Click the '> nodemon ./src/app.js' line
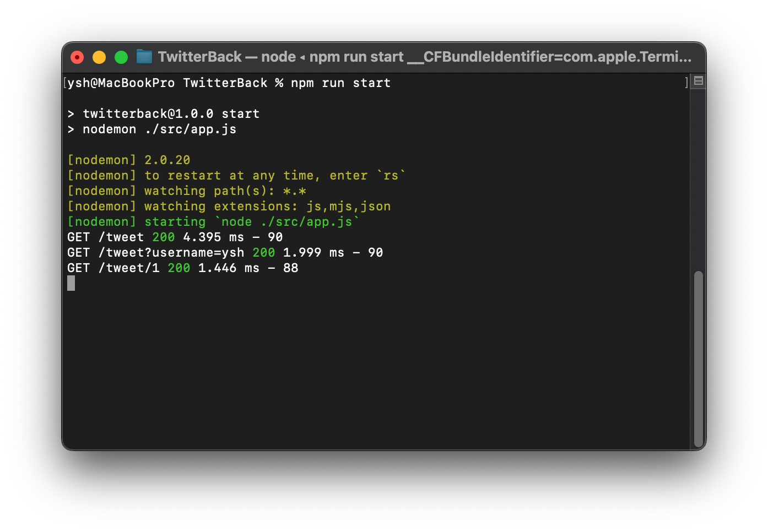Viewport: 768px width, 532px height. point(152,129)
